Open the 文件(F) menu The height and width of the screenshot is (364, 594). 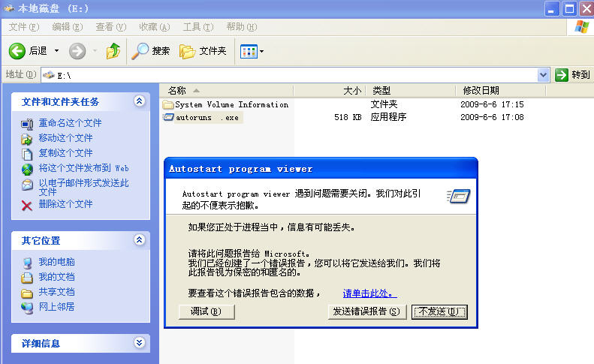point(24,27)
